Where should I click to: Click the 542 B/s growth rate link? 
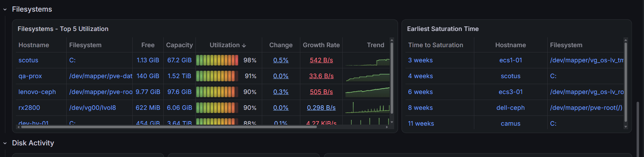click(321, 60)
